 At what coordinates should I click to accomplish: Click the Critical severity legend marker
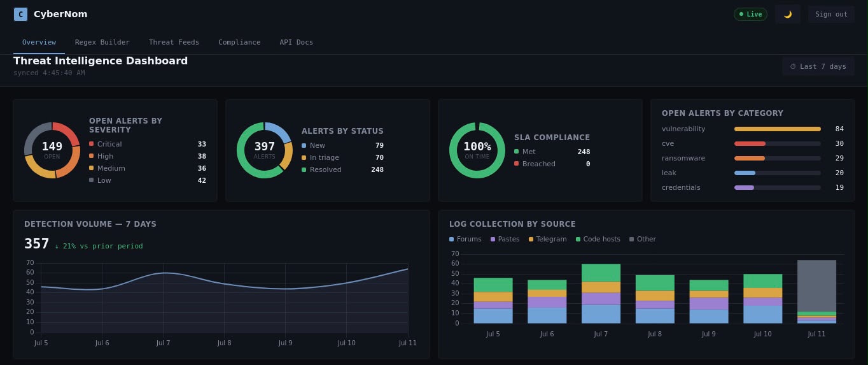[x=92, y=144]
